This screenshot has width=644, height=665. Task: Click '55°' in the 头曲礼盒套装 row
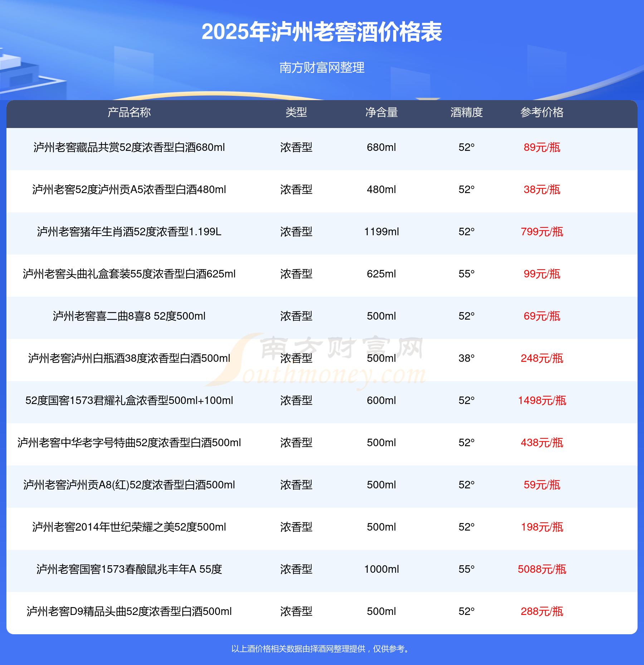click(467, 274)
